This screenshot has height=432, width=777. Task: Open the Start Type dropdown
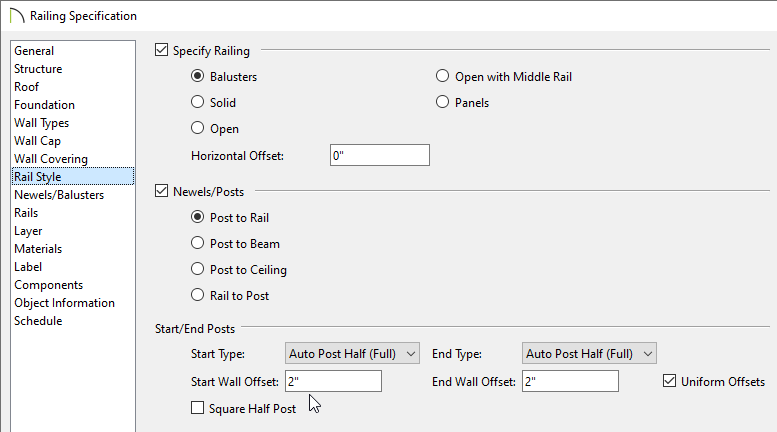click(x=352, y=354)
